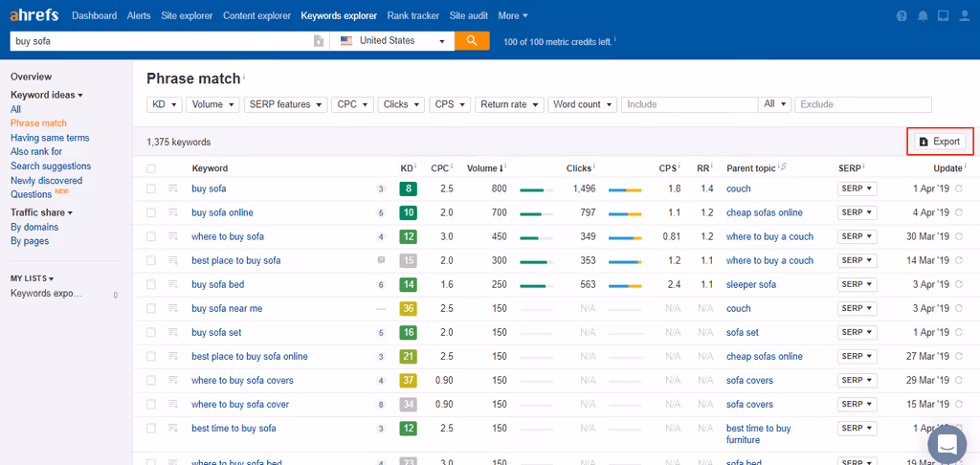Open the help question mark icon
This screenshot has height=465, width=980.
tap(902, 16)
